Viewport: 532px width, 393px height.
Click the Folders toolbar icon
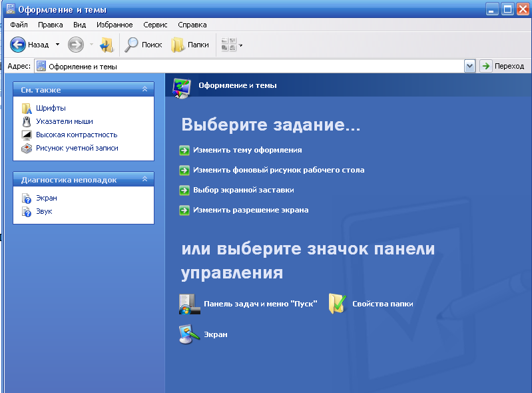pos(178,45)
